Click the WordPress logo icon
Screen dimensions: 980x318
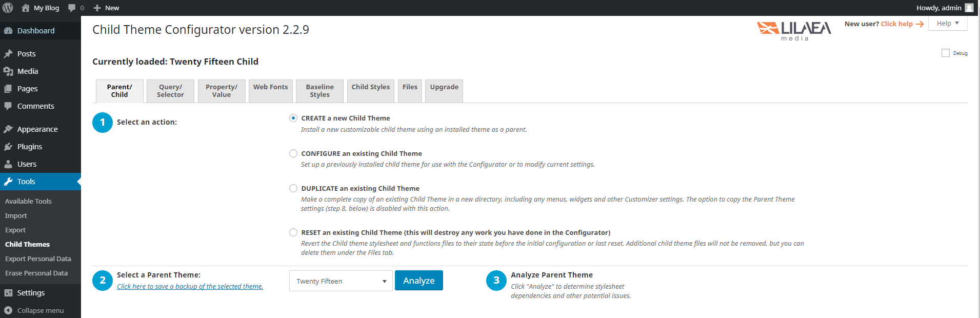coord(8,8)
